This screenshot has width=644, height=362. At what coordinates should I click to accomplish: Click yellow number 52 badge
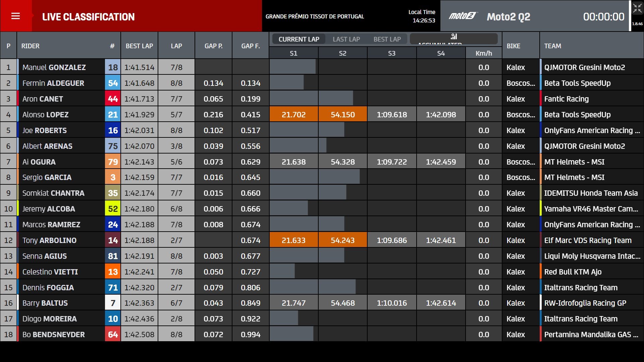113,209
